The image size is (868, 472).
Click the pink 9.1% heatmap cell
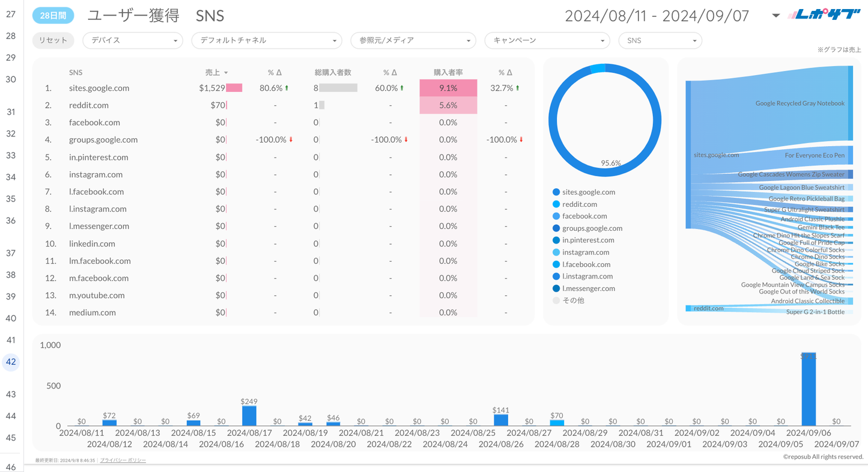point(448,88)
